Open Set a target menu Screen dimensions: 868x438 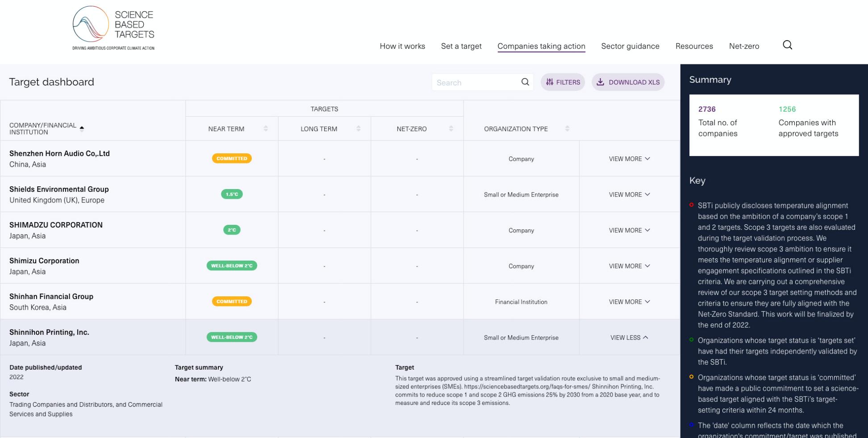[461, 46]
